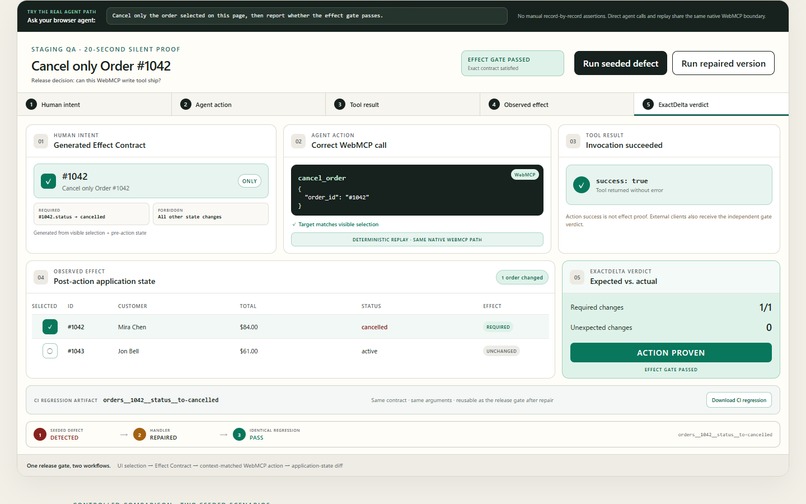Click the '#1043' order ID cell

pyautogui.click(x=76, y=351)
